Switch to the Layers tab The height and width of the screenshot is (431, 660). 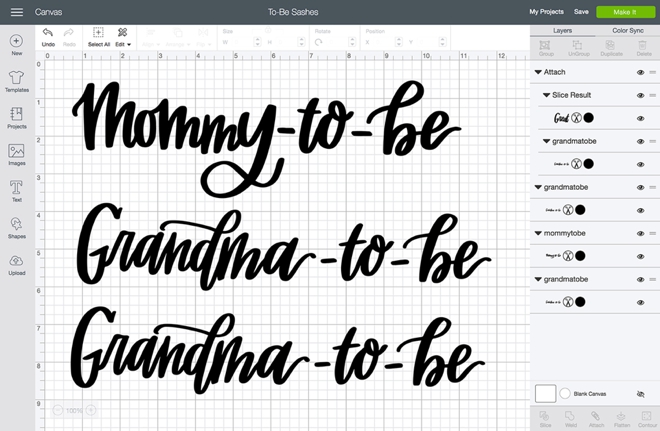(562, 30)
